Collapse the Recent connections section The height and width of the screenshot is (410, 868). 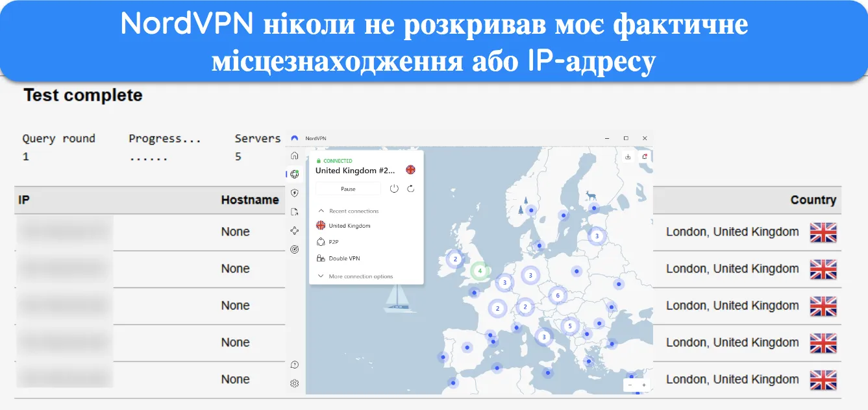coord(347,211)
